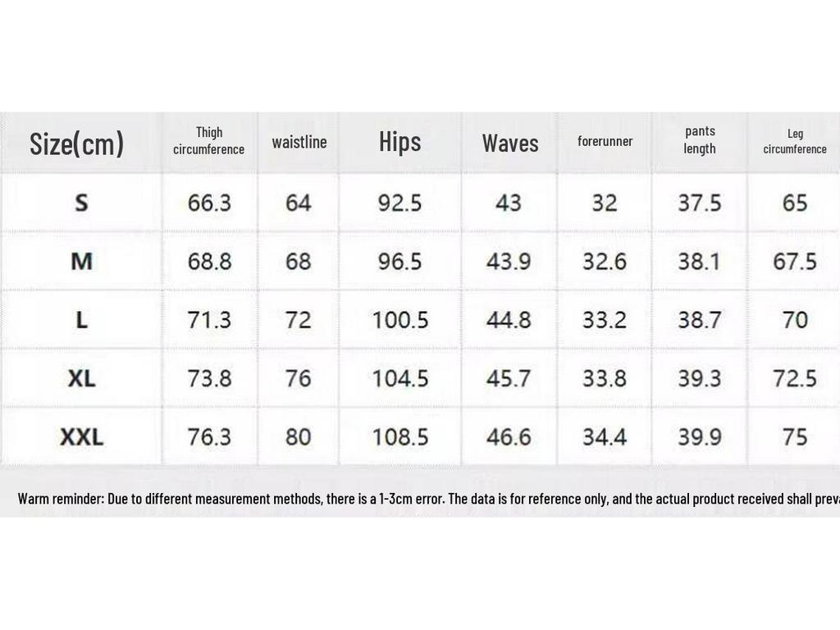Viewport: 840px width, 630px height.
Task: Click the 45.7 waves value for XL
Action: point(509,378)
